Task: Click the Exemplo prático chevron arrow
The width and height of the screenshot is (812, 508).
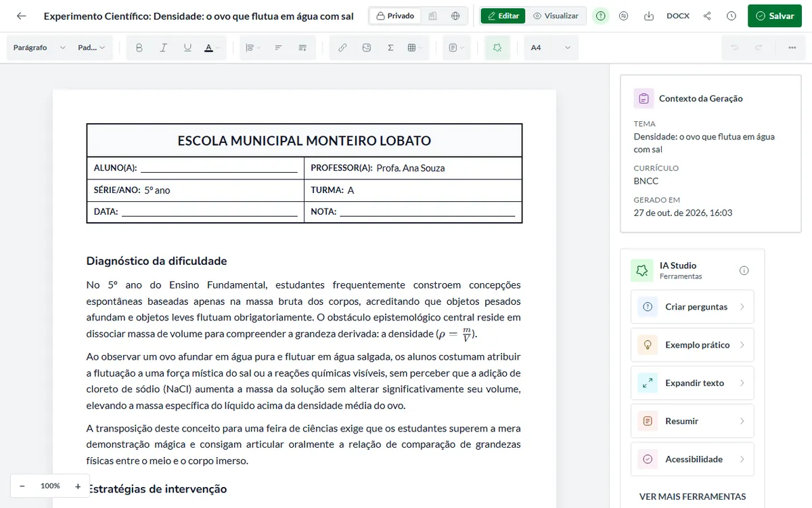Action: [742, 345]
